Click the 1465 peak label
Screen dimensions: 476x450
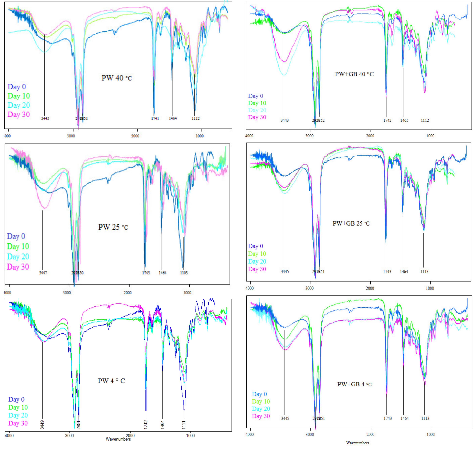tap(404, 120)
